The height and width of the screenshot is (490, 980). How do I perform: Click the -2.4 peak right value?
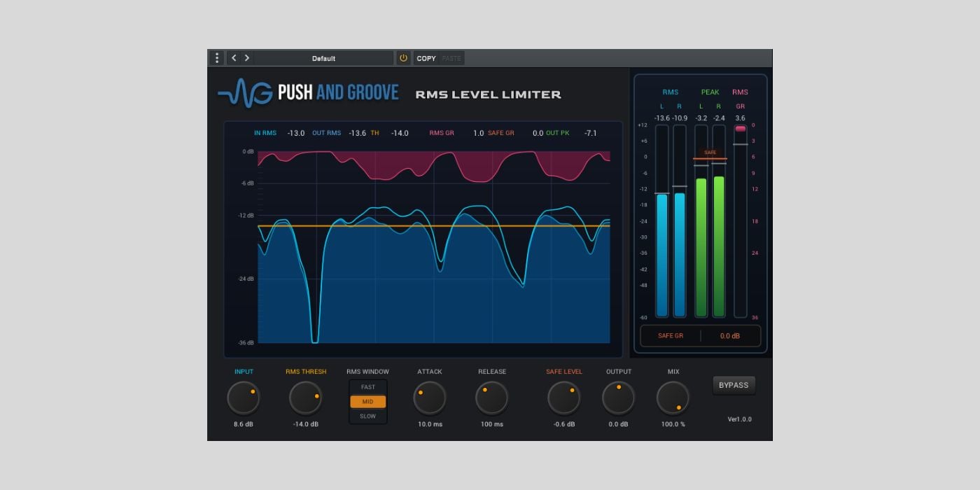[x=719, y=118]
